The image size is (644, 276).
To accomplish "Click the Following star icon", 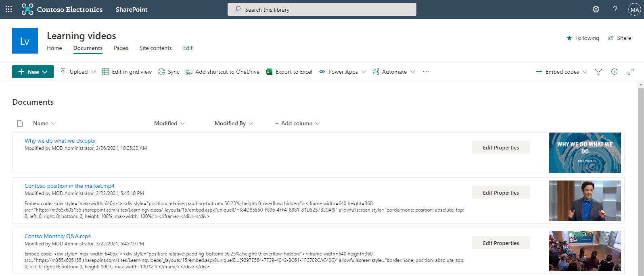I will (x=569, y=38).
